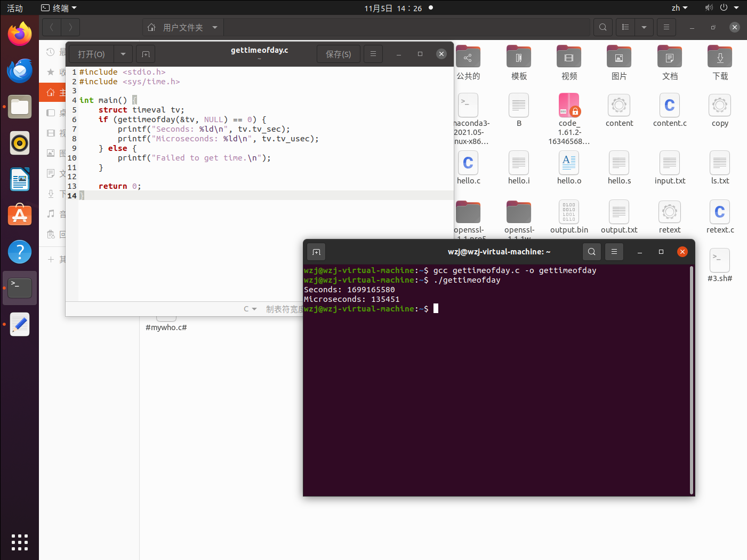
Task: Open the zh input language menu
Action: click(x=679, y=8)
